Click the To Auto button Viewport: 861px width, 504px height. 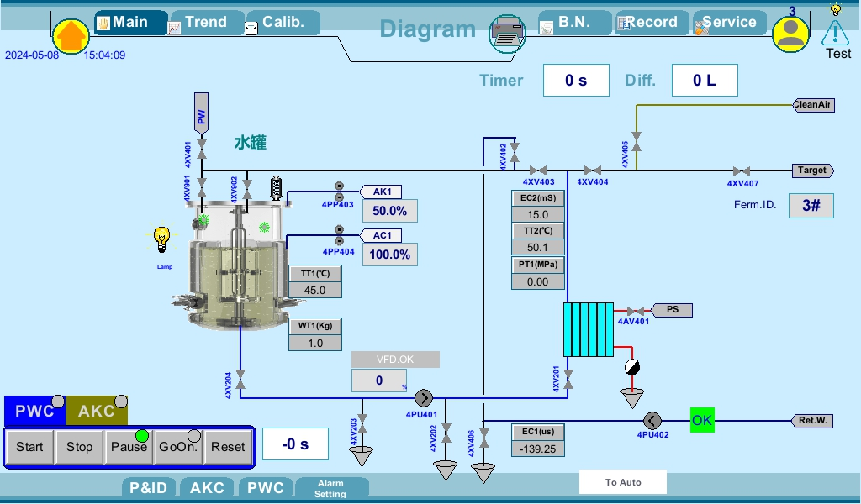coord(623,481)
